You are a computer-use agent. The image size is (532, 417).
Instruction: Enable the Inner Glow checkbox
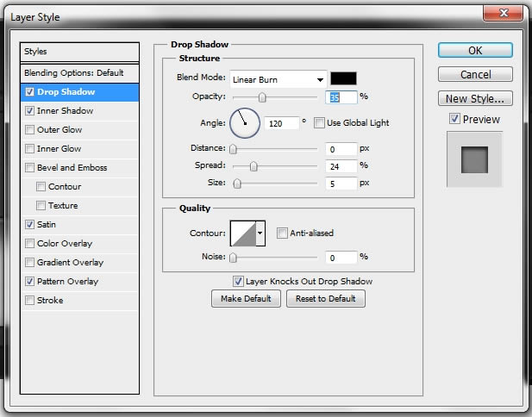[x=29, y=149]
